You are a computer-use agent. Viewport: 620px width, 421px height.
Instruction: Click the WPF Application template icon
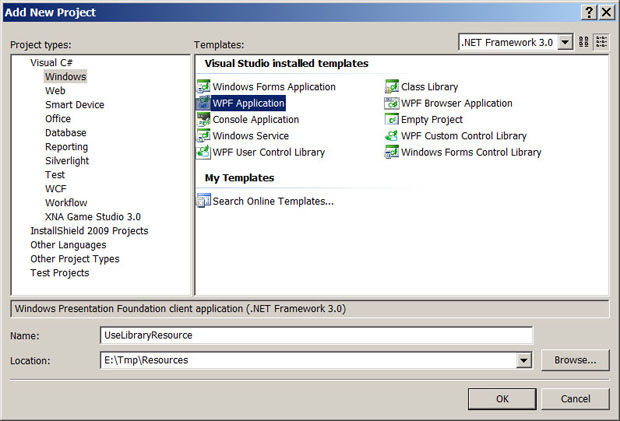tap(204, 103)
